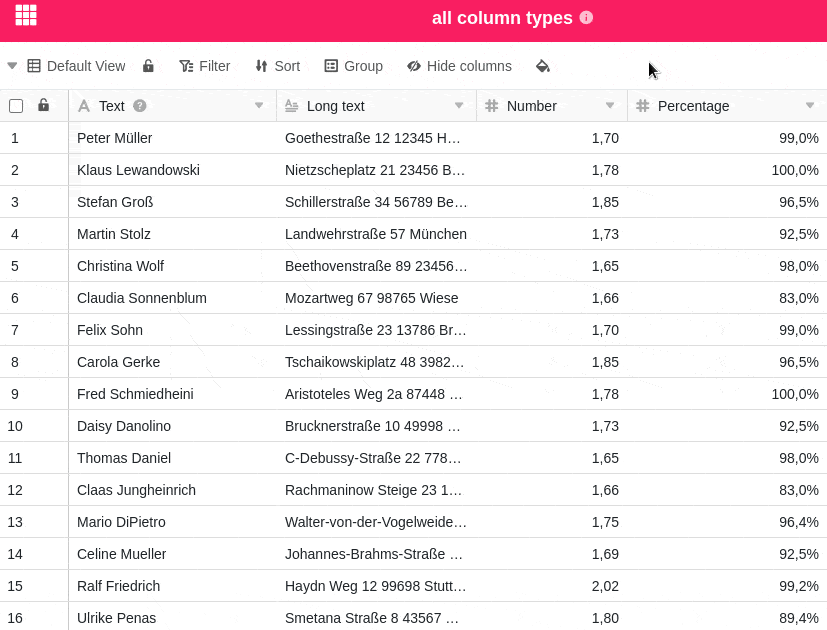
Task: Open the Number column dropdown arrow
Action: point(610,106)
